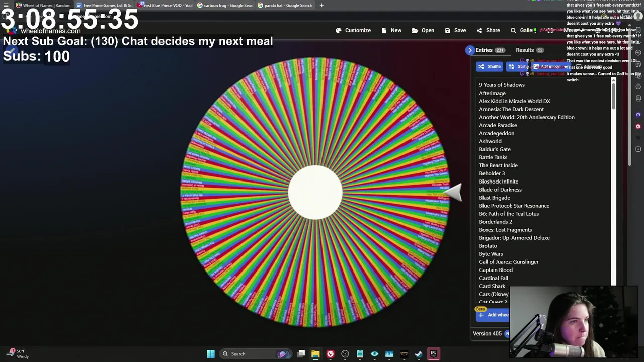Select entry 'Arcade Paradise'
Screen dimensions: 644x362
pyautogui.click(x=498, y=125)
